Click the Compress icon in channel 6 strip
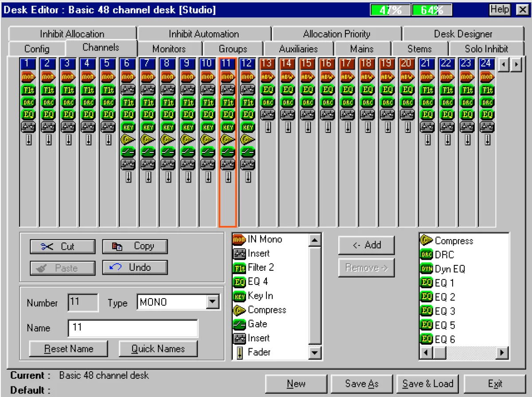This screenshot has height=397, width=532. pyautogui.click(x=128, y=140)
